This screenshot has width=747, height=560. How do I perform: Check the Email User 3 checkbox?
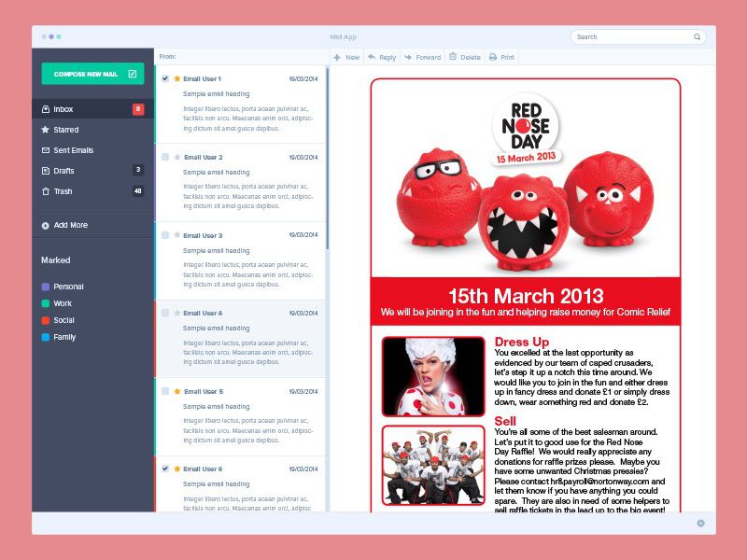tap(165, 235)
